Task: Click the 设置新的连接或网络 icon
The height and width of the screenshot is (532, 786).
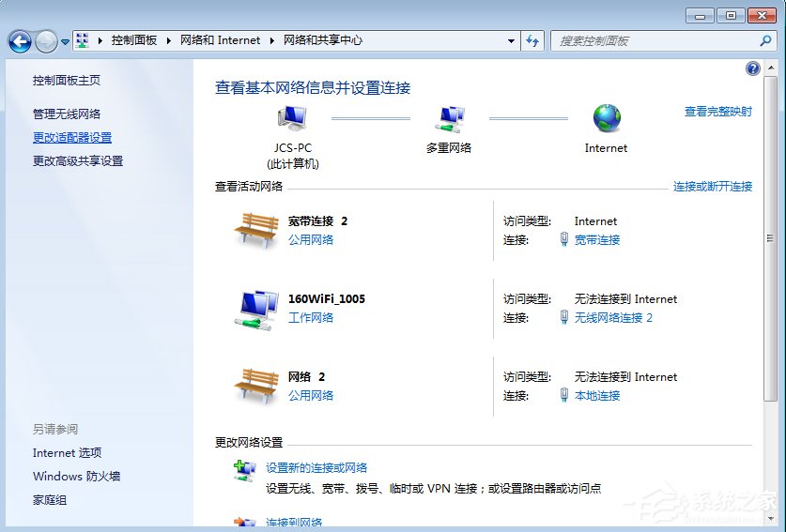Action: [x=244, y=471]
